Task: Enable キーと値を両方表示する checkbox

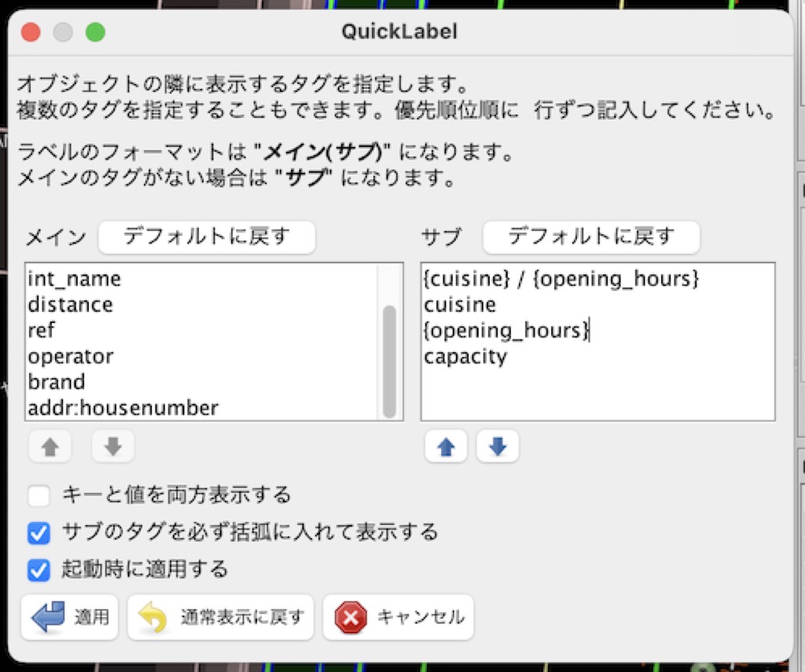Action: pyautogui.click(x=39, y=496)
